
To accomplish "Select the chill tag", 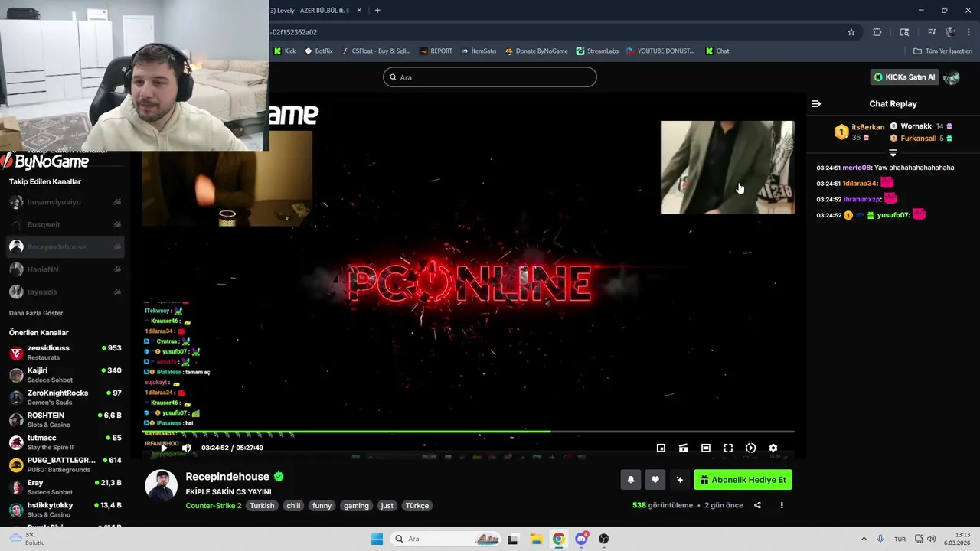I will point(293,506).
